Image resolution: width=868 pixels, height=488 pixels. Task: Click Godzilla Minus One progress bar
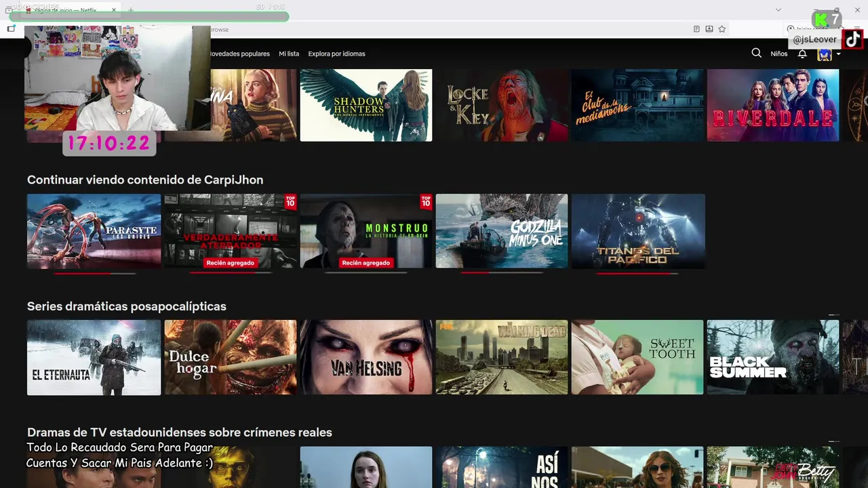[502, 273]
